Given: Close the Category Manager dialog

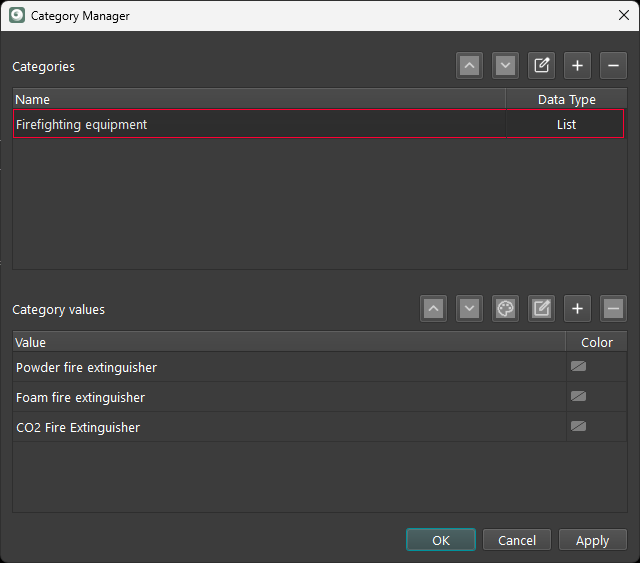Looking at the screenshot, I should (622, 15).
